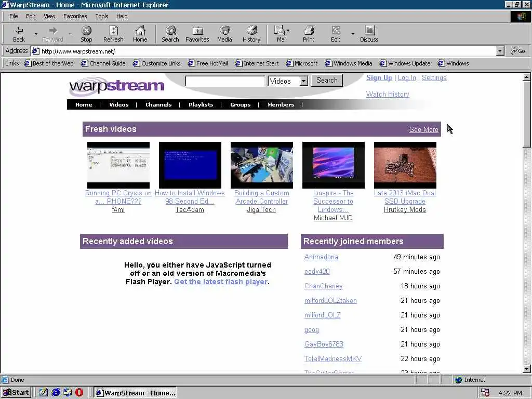Image resolution: width=532 pixels, height=399 pixels.
Task: Click the address bar URL field
Action: point(263,51)
